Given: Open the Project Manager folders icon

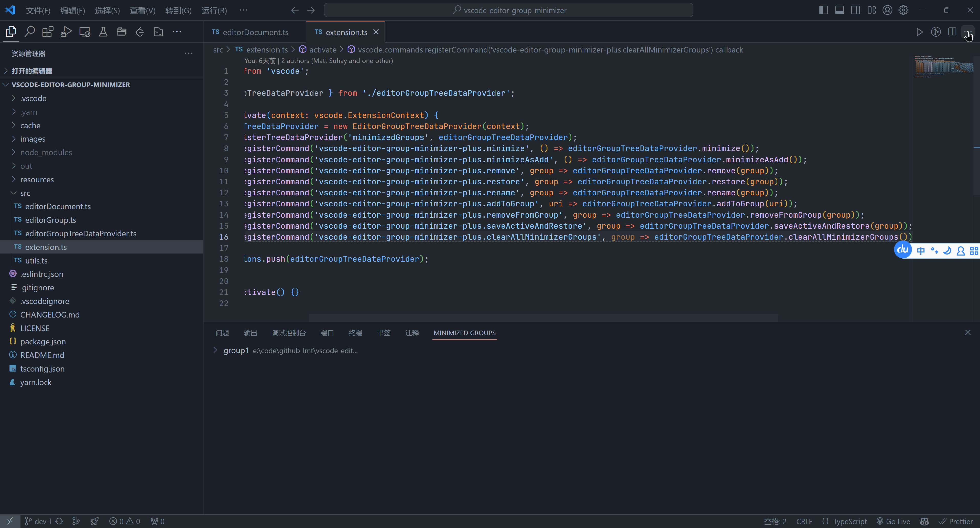Looking at the screenshot, I should 121,31.
